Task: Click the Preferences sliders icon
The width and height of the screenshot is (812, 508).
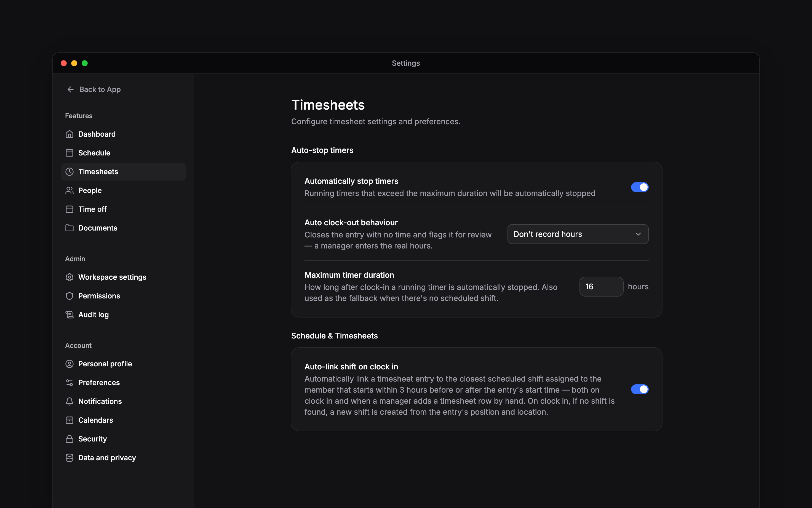Action: tap(70, 383)
